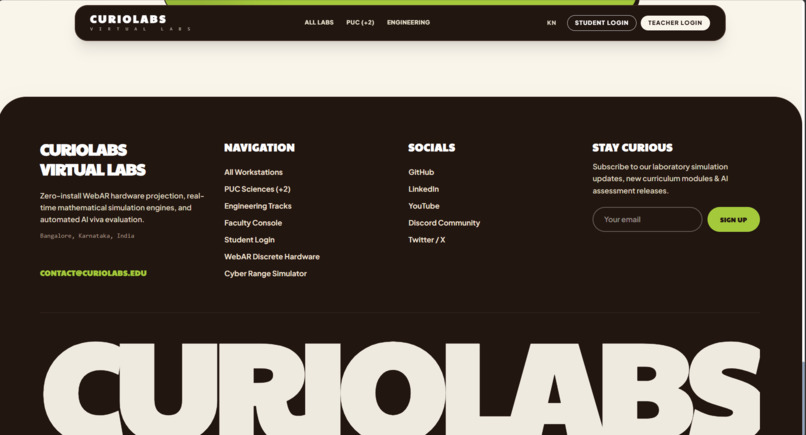Click the CURIOLABS logo in the navbar
This screenshot has height=435, width=806.
(140, 23)
